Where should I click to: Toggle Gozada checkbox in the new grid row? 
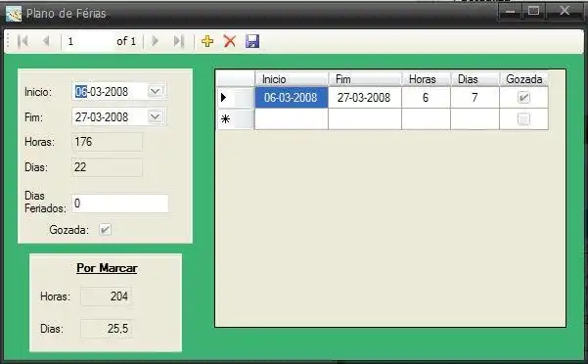point(523,119)
